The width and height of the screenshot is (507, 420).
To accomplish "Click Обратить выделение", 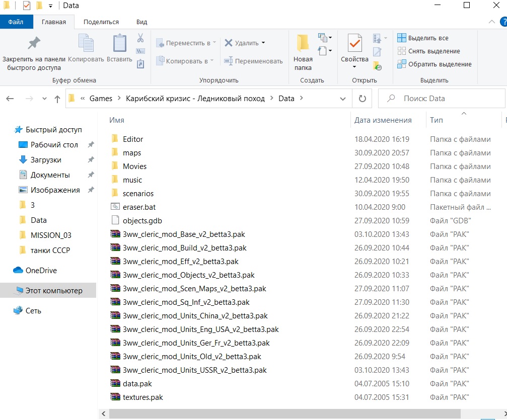I will (x=434, y=64).
